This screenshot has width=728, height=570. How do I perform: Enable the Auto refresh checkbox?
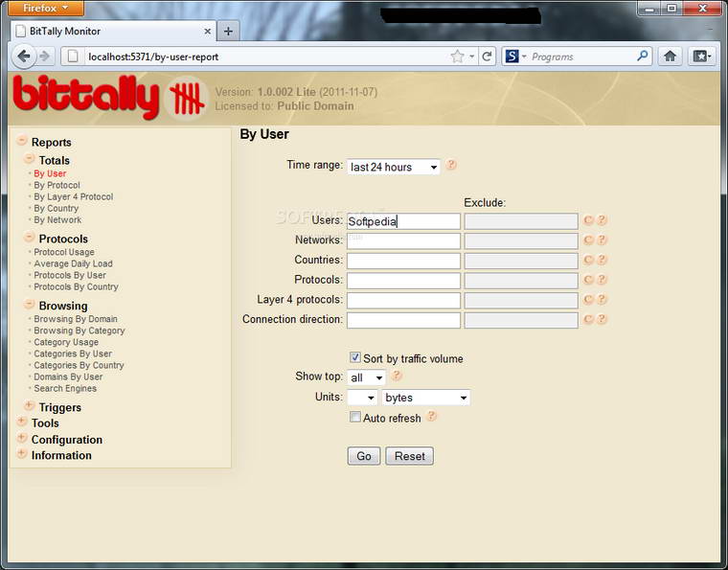[x=355, y=418]
